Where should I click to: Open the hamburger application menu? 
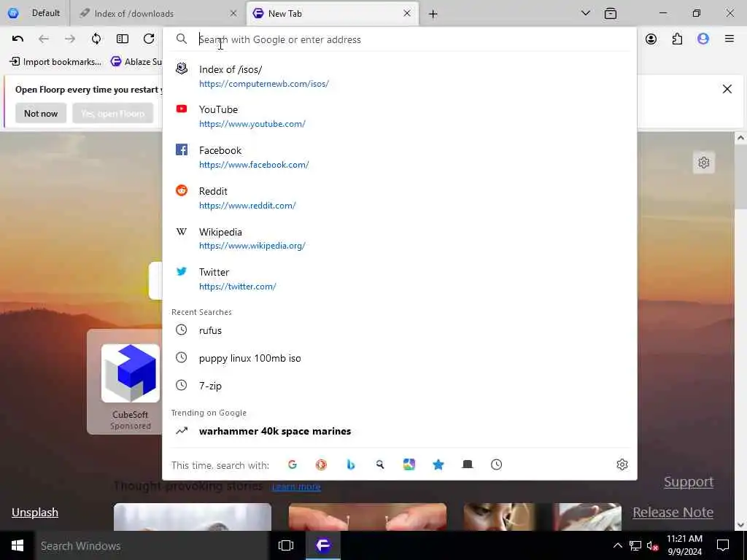[729, 39]
